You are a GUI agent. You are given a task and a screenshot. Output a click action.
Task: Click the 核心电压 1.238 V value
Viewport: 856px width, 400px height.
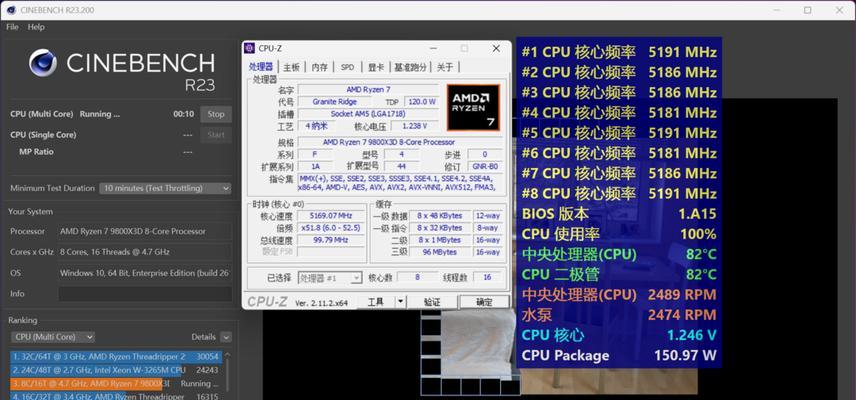tap(414, 126)
